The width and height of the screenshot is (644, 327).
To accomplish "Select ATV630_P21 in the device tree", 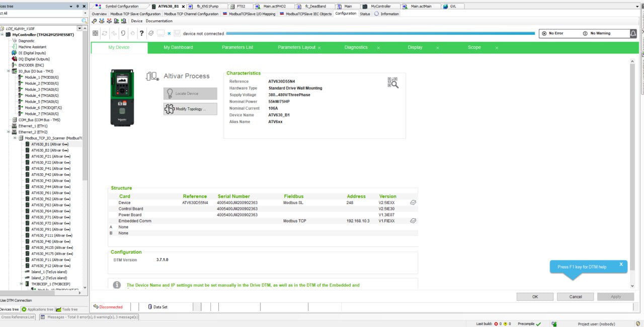I will pos(51,156).
